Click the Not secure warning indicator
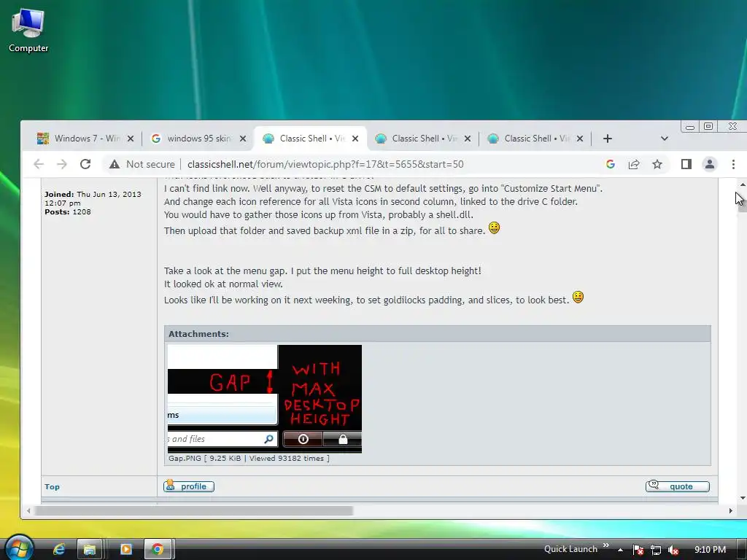Viewport: 747px width, 560px height. 142,164
